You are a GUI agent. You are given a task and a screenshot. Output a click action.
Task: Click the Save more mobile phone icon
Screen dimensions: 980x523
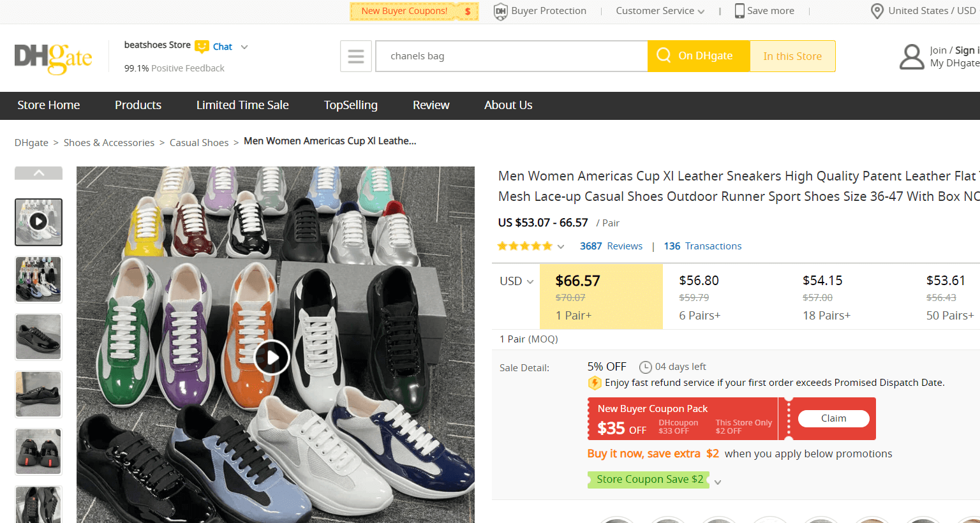click(739, 11)
